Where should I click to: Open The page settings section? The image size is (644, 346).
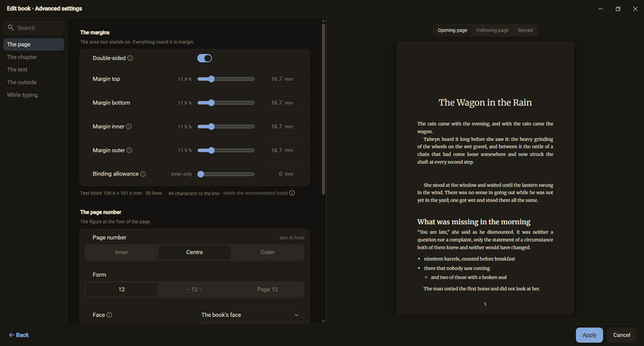point(34,44)
